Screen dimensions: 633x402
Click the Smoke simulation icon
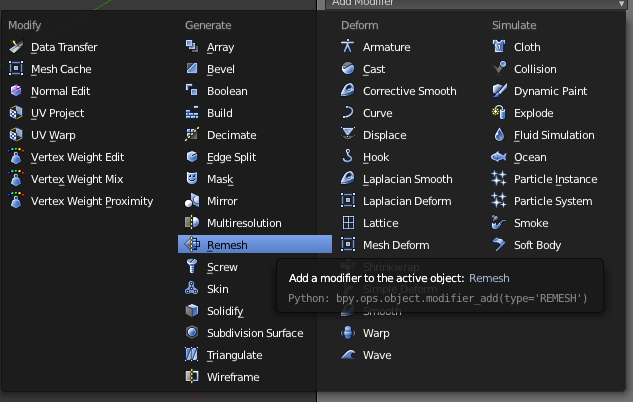point(499,223)
